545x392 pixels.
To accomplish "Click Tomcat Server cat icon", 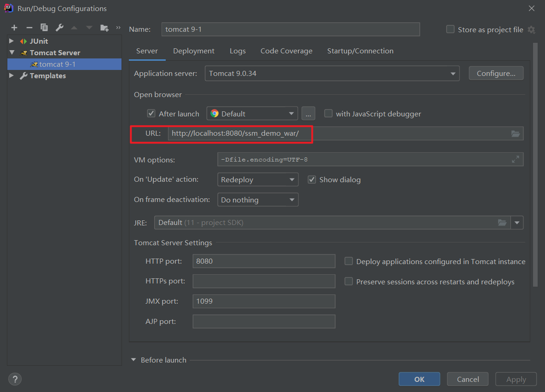I will (23, 53).
